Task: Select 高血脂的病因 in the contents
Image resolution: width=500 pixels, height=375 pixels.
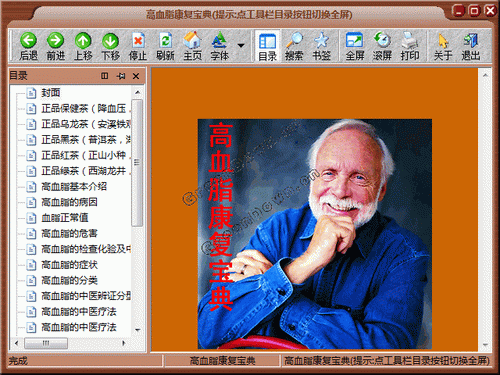Action: [x=69, y=202]
